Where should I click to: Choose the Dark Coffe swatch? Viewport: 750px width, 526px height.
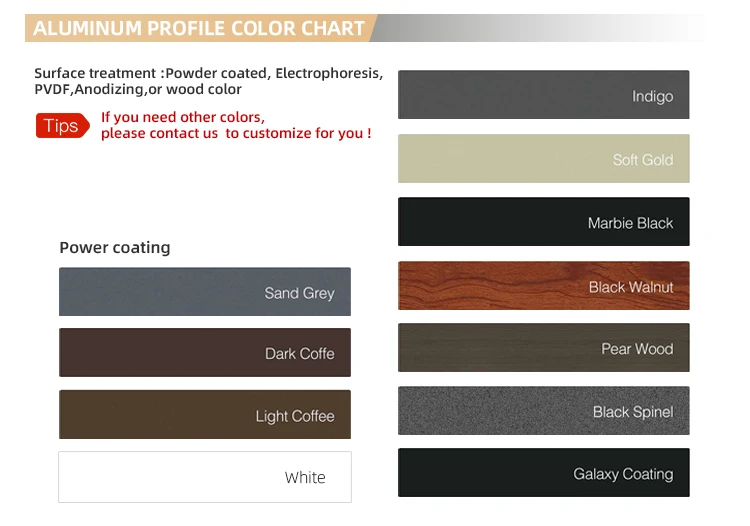coord(204,353)
